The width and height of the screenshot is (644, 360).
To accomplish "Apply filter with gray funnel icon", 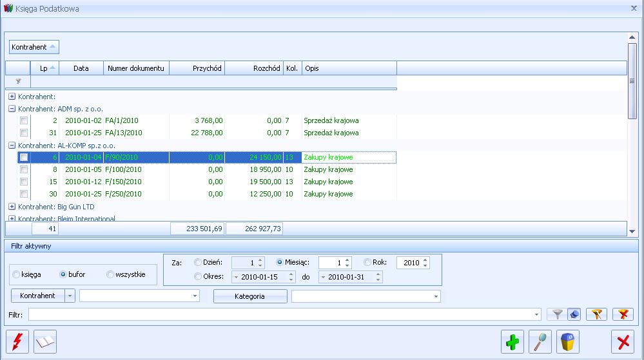I will (x=558, y=314).
